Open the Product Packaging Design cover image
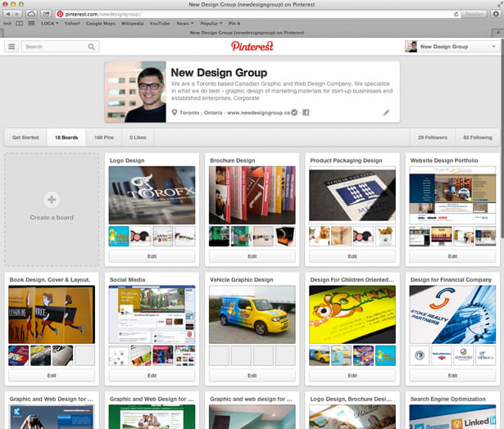The height and width of the screenshot is (429, 504). 352,195
